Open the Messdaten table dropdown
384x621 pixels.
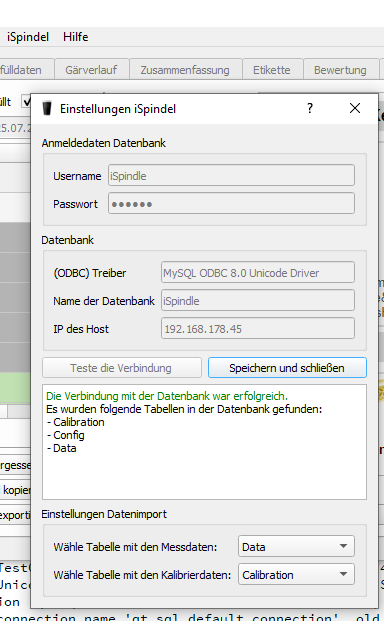296,547
